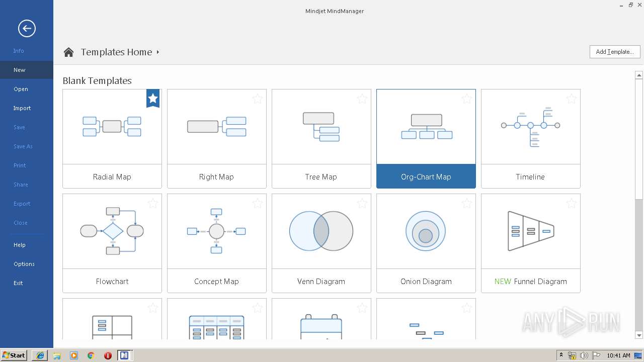This screenshot has width=644, height=362.
Task: Click the Add Template button
Action: (615, 52)
